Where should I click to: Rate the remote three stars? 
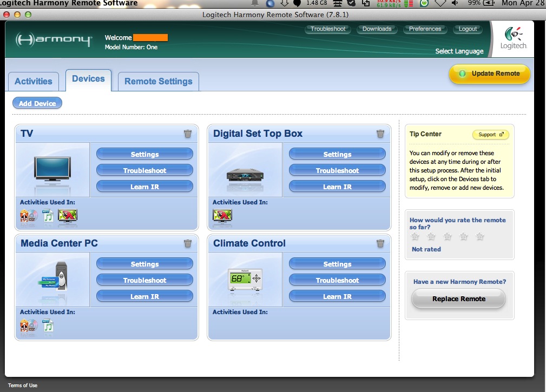coord(447,236)
